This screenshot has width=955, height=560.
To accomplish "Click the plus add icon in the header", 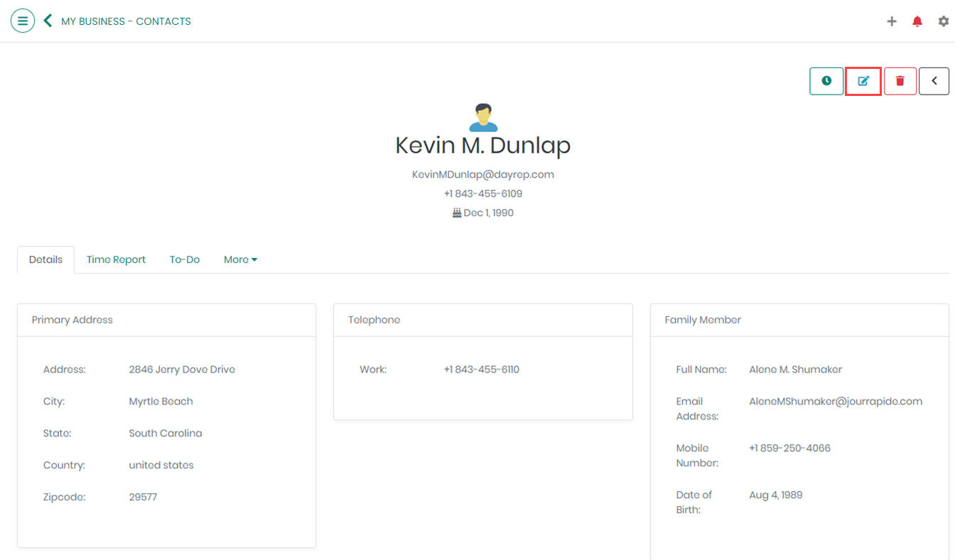I will coord(892,21).
